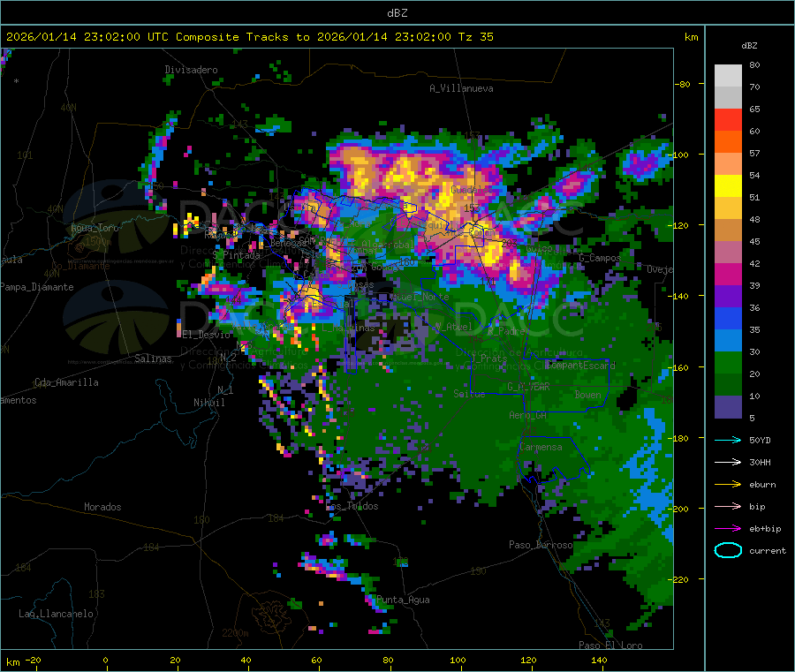This screenshot has width=795, height=672.
Task: Click the Bowen map label
Action: pyautogui.click(x=587, y=394)
